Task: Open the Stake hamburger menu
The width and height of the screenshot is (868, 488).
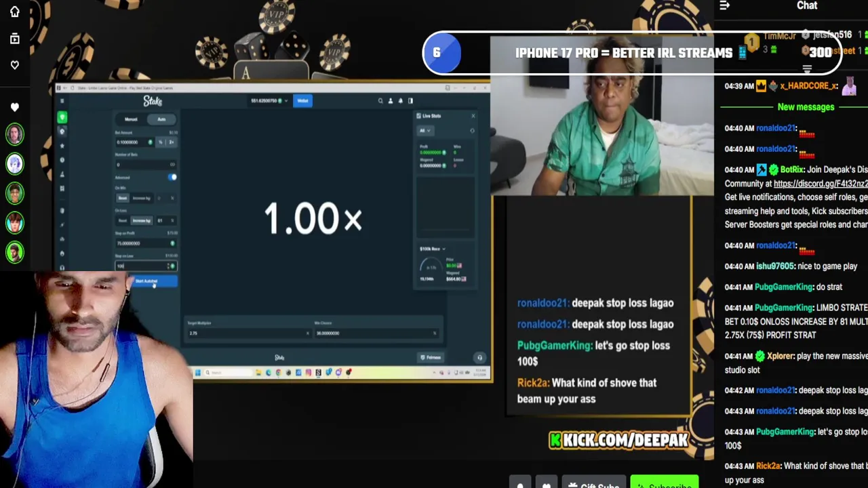Action: pos(62,101)
